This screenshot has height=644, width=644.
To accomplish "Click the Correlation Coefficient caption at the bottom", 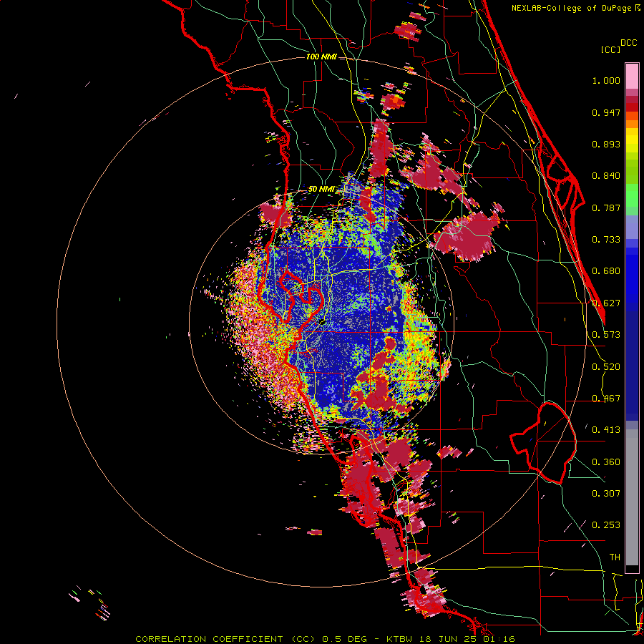I will click(x=325, y=639).
